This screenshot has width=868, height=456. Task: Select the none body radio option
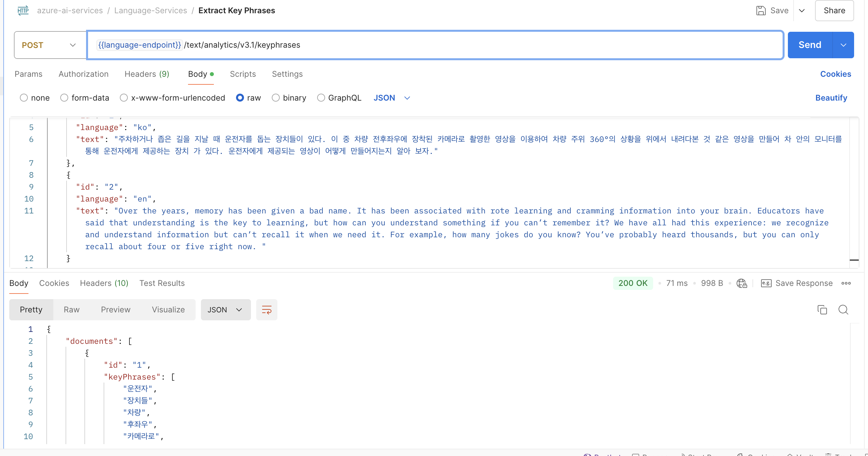(24, 98)
